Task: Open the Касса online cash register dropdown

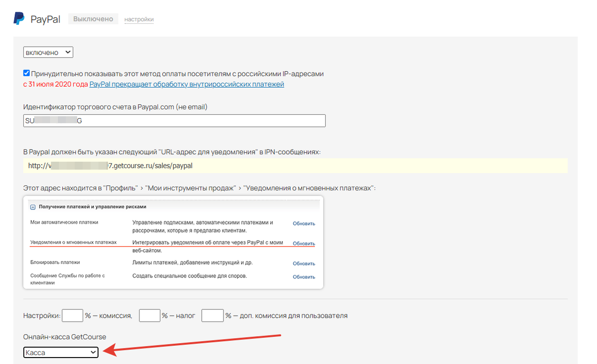Action: point(61,352)
